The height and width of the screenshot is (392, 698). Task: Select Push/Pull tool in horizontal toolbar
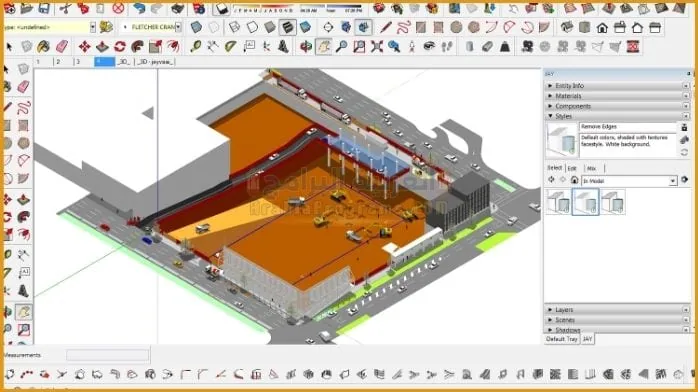click(102, 46)
